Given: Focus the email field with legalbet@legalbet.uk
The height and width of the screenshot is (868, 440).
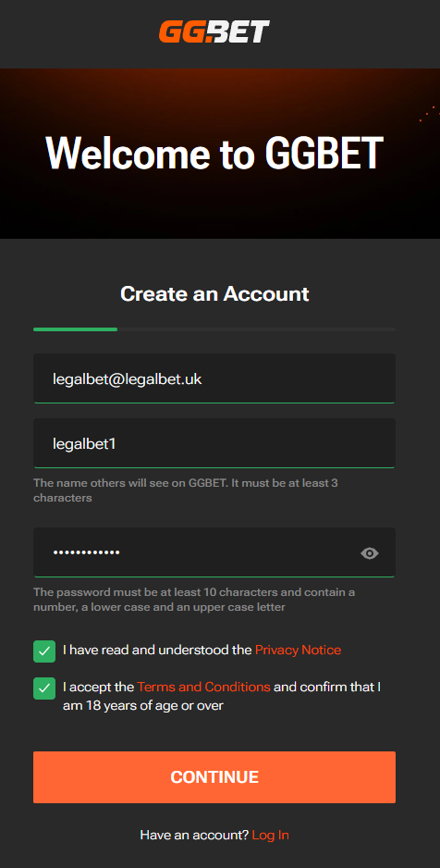Looking at the screenshot, I should (x=214, y=378).
